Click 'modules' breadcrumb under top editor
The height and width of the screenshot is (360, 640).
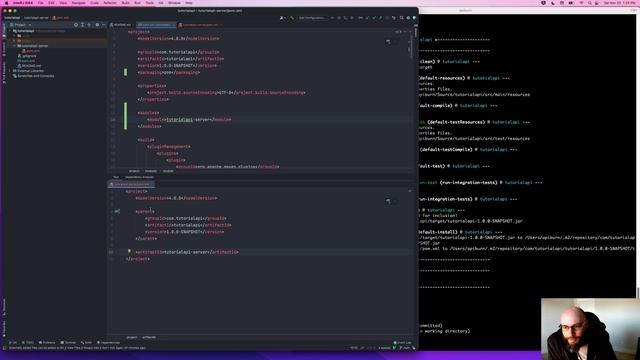click(151, 171)
